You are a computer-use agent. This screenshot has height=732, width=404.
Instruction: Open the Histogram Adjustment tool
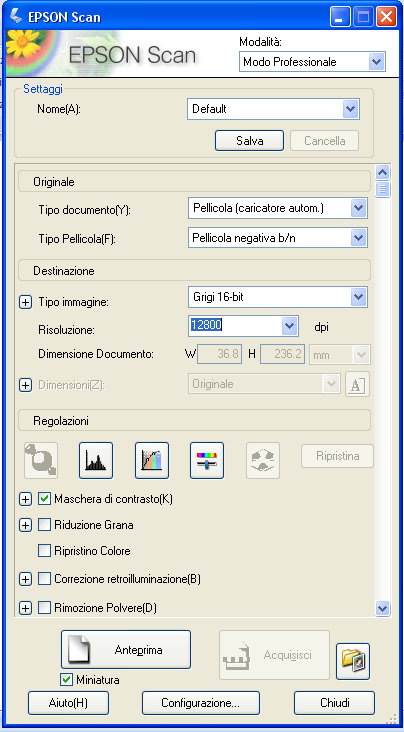point(96,460)
